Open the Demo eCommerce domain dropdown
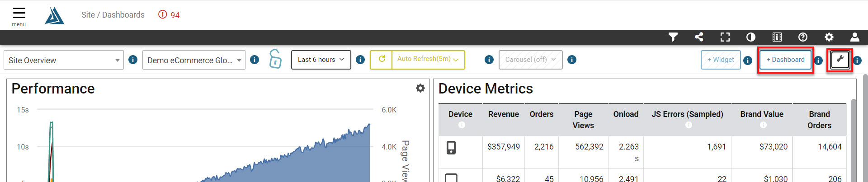Viewport: 868px width, 182px height. 193,60
